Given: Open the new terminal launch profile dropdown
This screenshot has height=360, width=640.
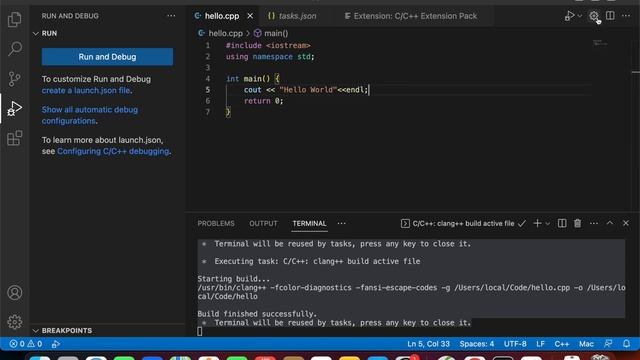Looking at the screenshot, I should [x=548, y=224].
